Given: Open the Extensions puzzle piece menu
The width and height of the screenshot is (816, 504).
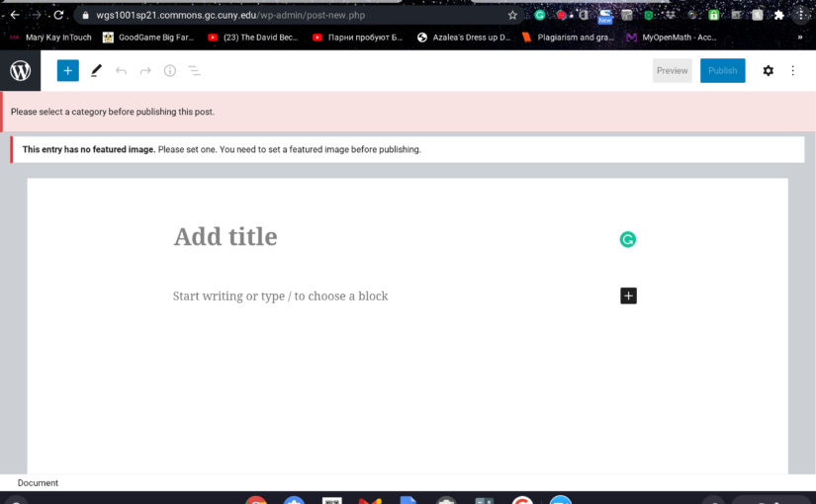Looking at the screenshot, I should (x=779, y=15).
